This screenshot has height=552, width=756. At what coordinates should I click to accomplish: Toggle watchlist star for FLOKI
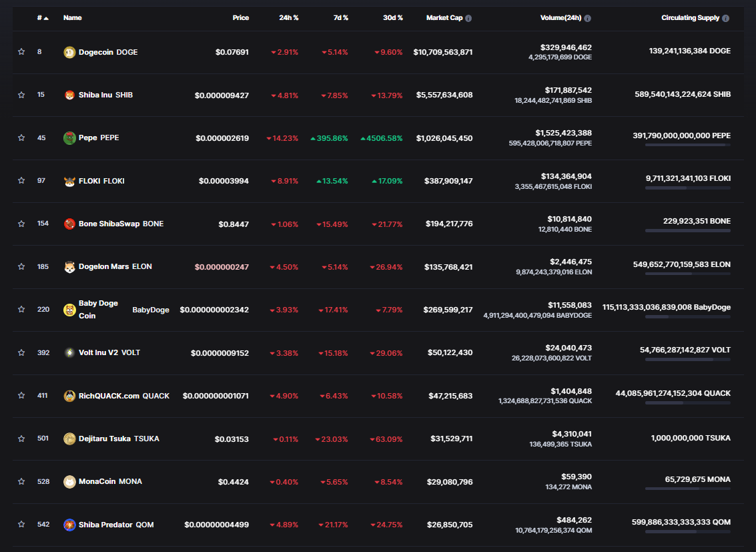[21, 181]
